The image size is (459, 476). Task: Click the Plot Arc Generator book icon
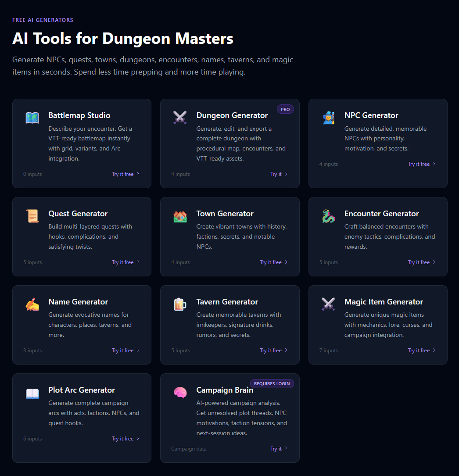tap(32, 392)
